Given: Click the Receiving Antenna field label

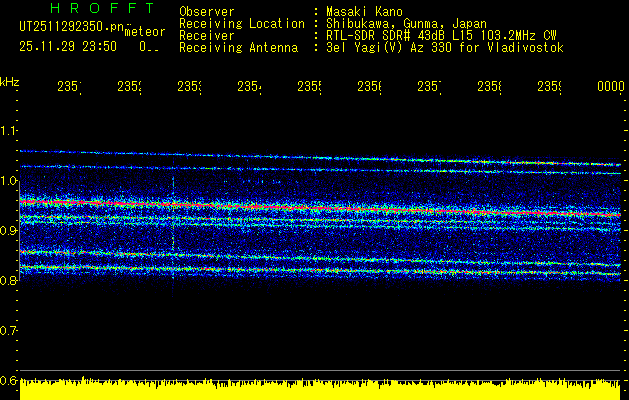Looking at the screenshot, I should click(238, 47).
